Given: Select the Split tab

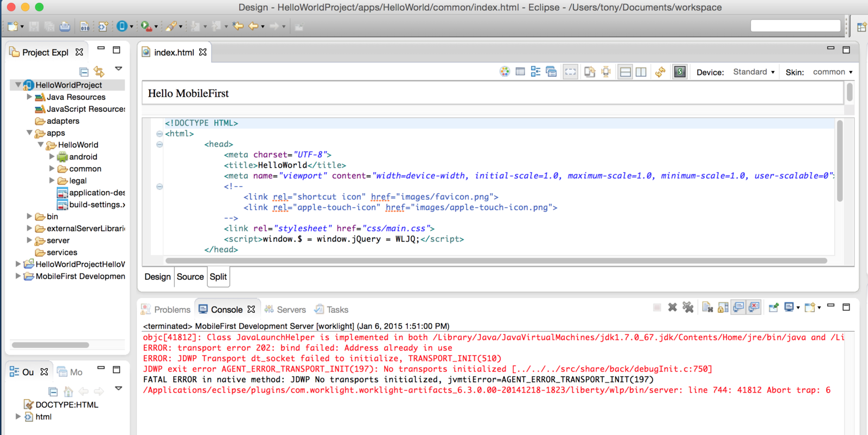Looking at the screenshot, I should (218, 276).
